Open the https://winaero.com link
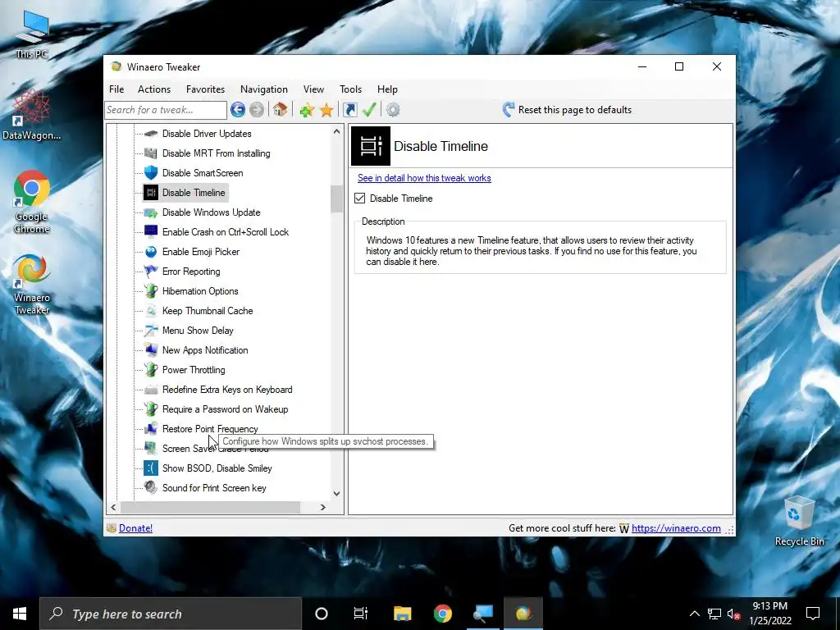 pos(676,528)
